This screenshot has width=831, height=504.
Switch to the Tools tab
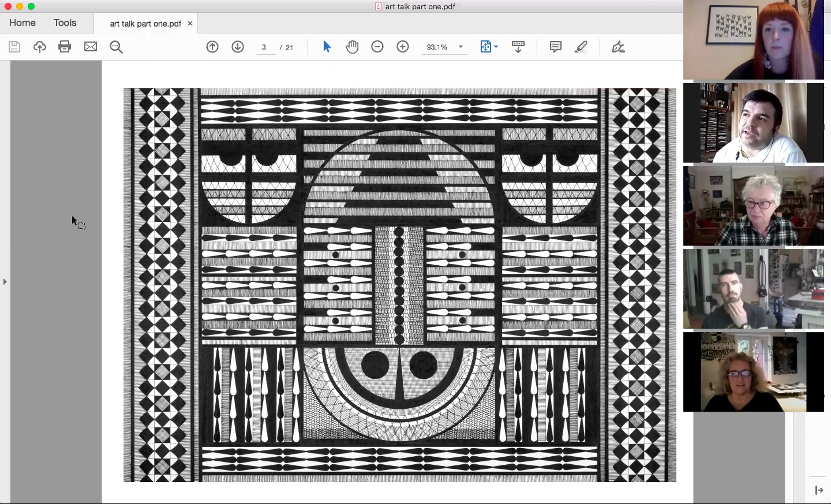(65, 23)
